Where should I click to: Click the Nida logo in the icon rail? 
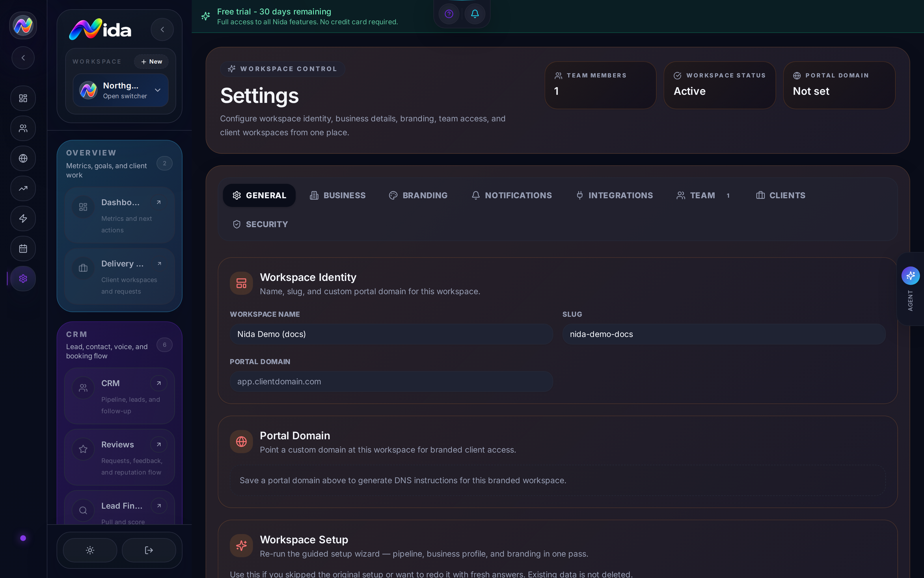tap(23, 26)
